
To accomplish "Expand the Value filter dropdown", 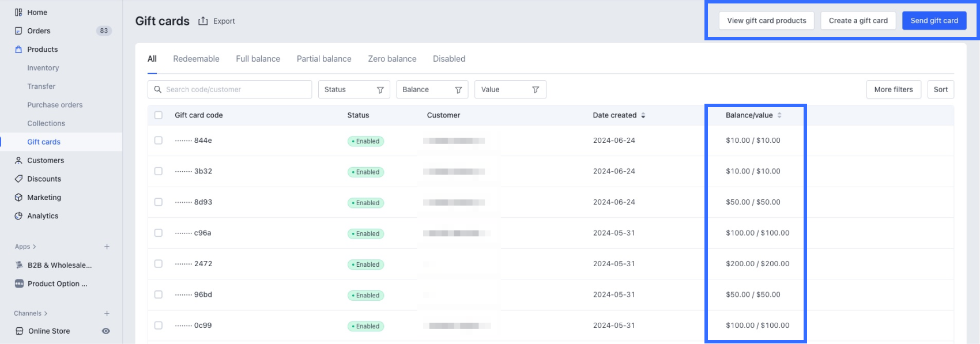I will tap(510, 90).
